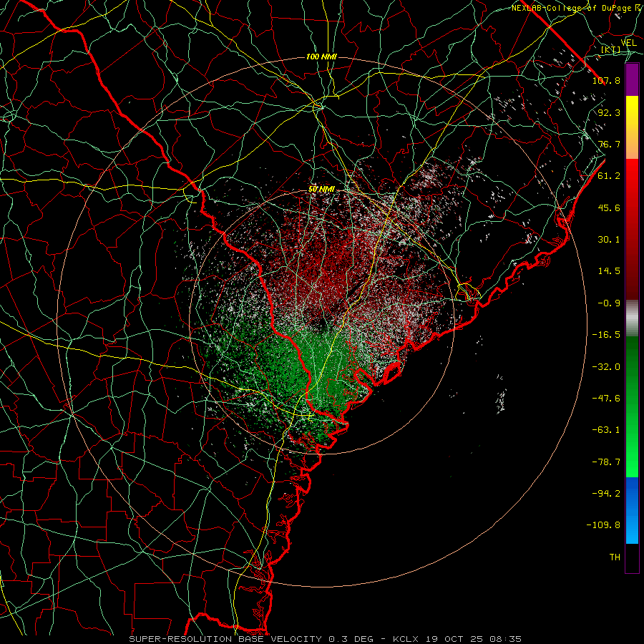644x644 pixels.
Task: Pick the yellow-orange segment of velocity scale
Action: coord(632,127)
